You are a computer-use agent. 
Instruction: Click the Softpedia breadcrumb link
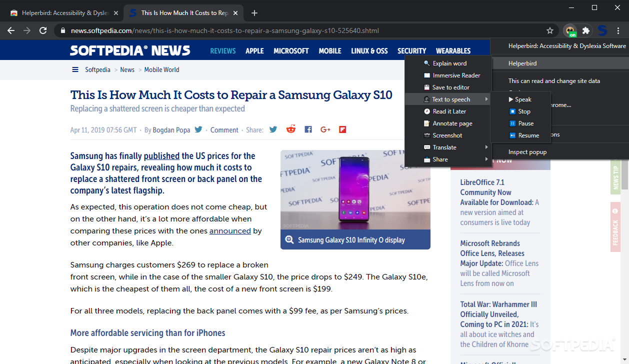click(97, 69)
